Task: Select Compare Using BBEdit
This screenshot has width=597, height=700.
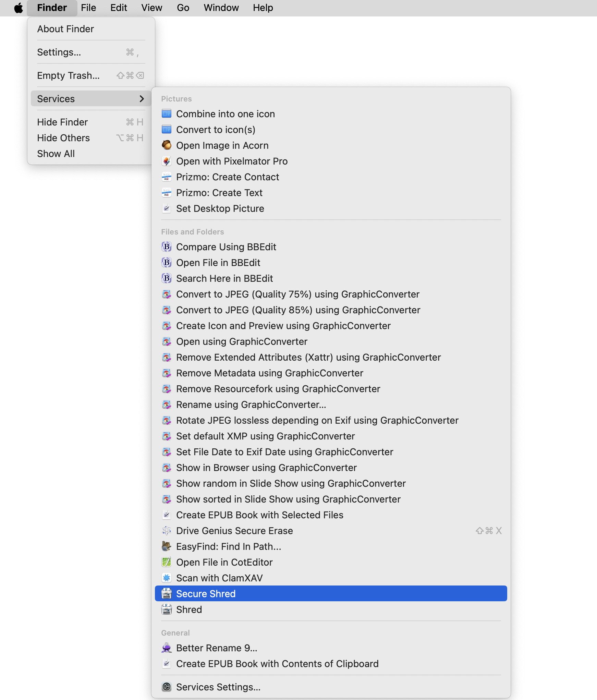Action: click(331, 247)
